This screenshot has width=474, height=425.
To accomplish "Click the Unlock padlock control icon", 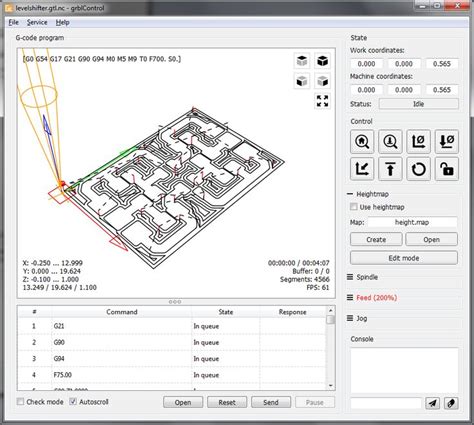I will [x=447, y=169].
